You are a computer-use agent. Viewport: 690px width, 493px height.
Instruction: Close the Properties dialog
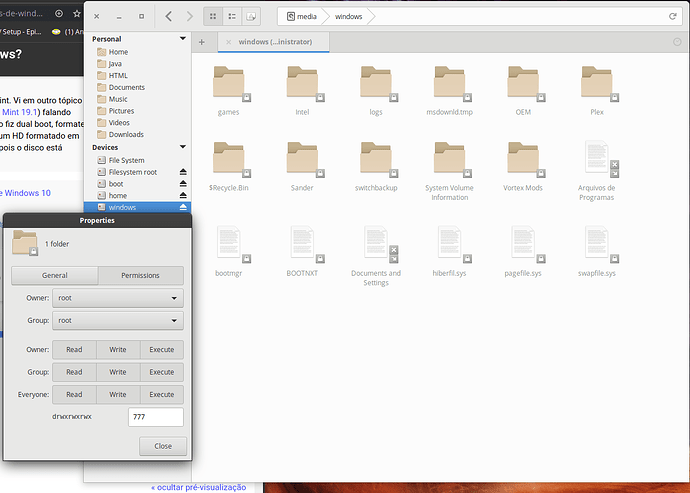coord(163,446)
